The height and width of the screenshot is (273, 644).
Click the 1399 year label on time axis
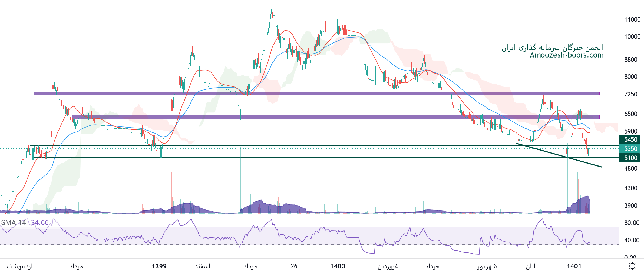(159, 266)
